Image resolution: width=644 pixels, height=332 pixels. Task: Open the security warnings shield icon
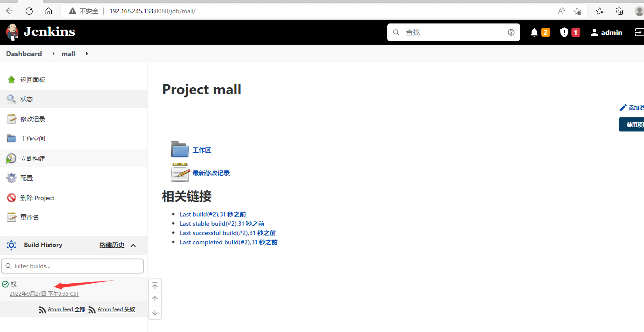564,32
